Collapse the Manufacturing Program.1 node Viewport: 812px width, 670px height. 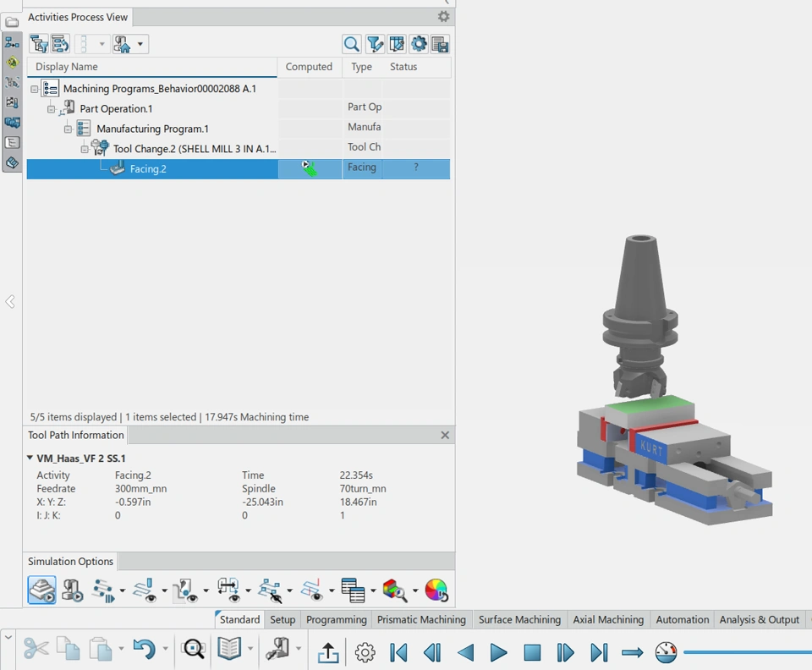tap(68, 129)
